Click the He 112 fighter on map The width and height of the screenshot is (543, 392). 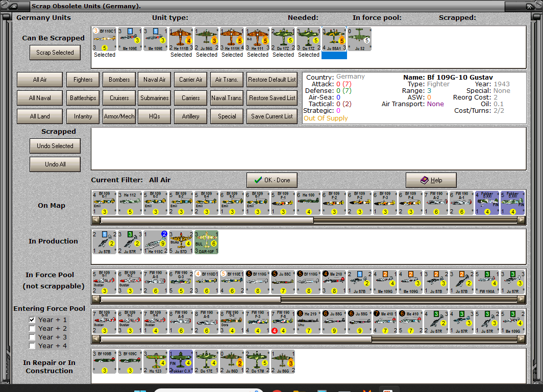[130, 203]
